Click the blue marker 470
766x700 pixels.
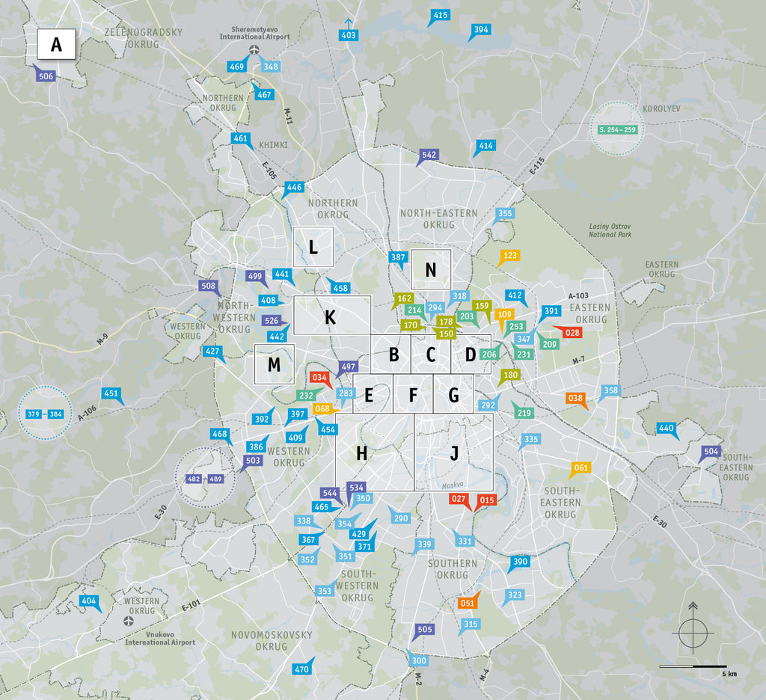[301, 669]
